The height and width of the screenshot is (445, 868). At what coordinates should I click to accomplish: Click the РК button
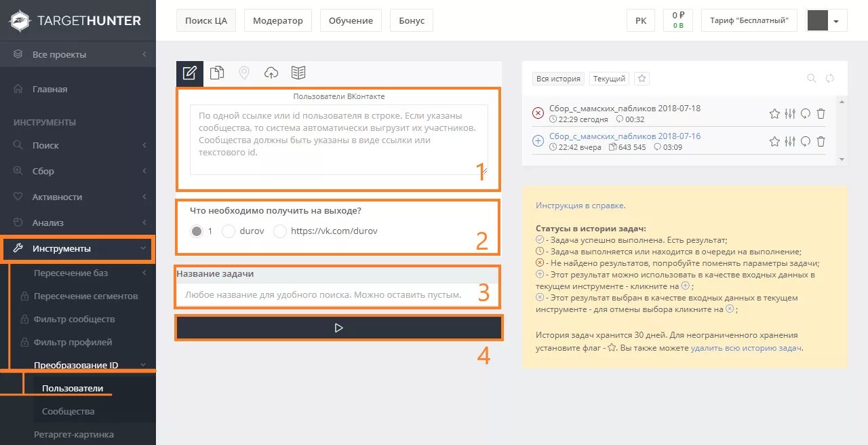(641, 20)
